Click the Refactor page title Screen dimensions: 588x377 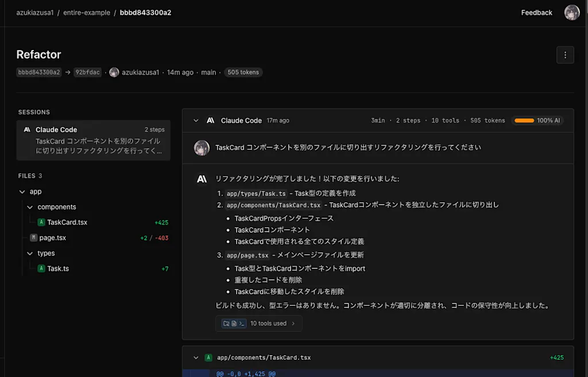(x=38, y=55)
